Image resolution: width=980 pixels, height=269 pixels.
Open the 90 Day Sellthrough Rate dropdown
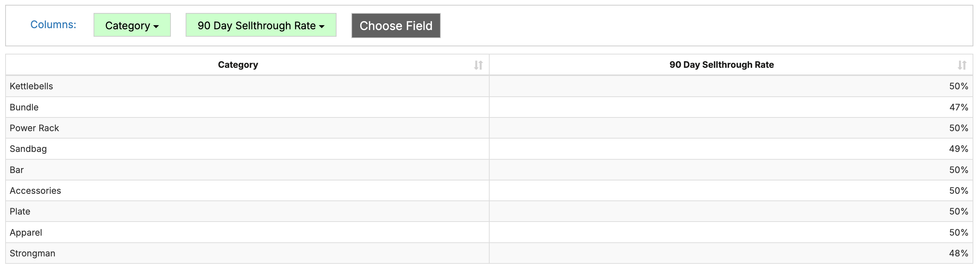[x=261, y=26]
